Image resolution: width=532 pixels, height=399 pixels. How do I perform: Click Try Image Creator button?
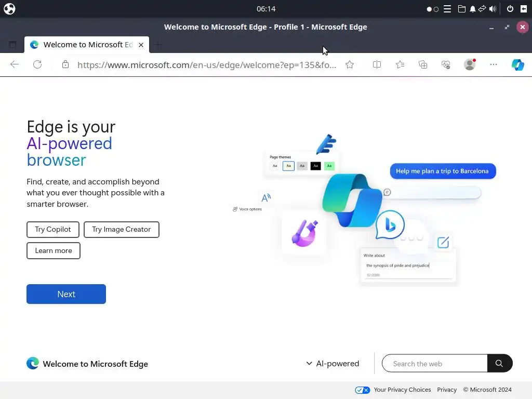122,230
